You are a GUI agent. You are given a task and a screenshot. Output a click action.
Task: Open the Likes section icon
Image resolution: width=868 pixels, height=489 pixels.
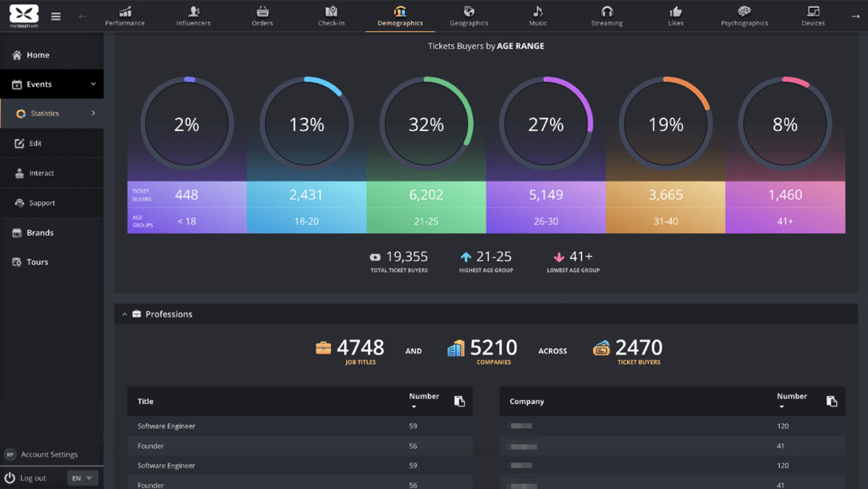(675, 16)
